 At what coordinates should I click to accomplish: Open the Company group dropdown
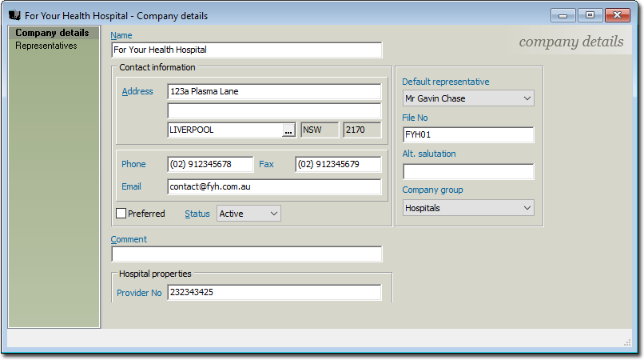tap(467, 208)
